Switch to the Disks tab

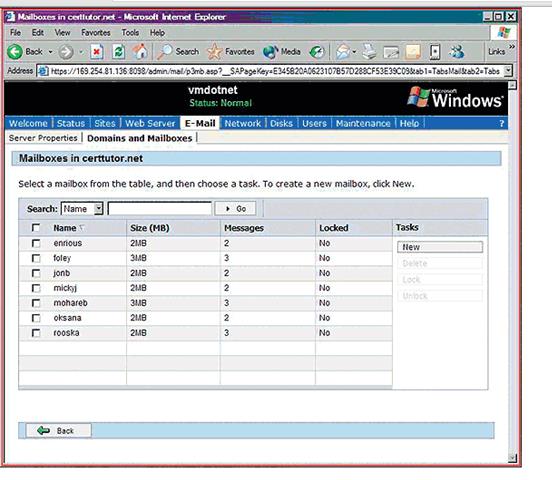[x=281, y=124]
